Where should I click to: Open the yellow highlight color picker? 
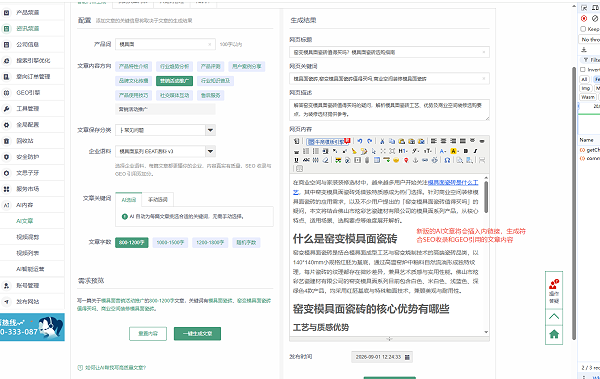455,151
